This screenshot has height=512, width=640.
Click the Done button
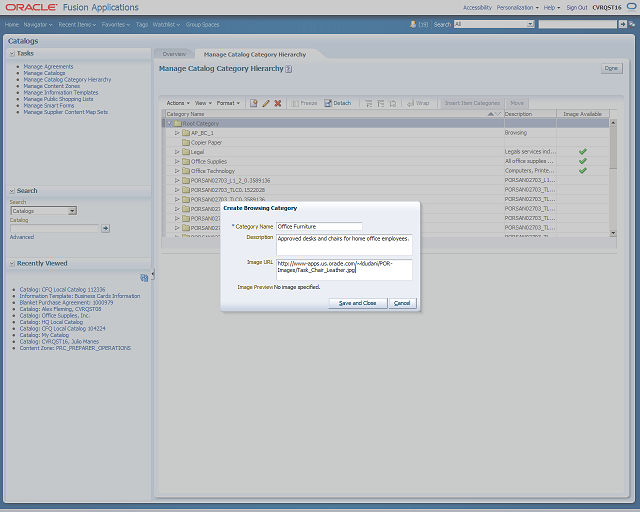pyautogui.click(x=611, y=68)
